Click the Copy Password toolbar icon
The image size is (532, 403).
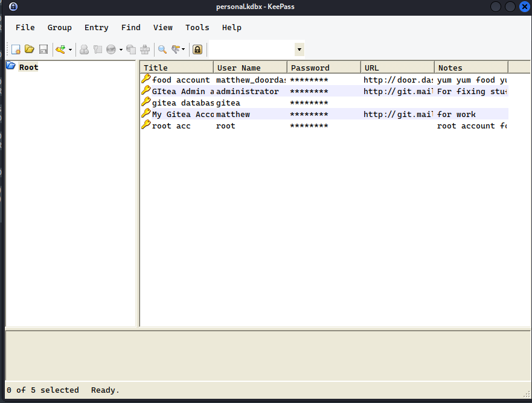[98, 49]
